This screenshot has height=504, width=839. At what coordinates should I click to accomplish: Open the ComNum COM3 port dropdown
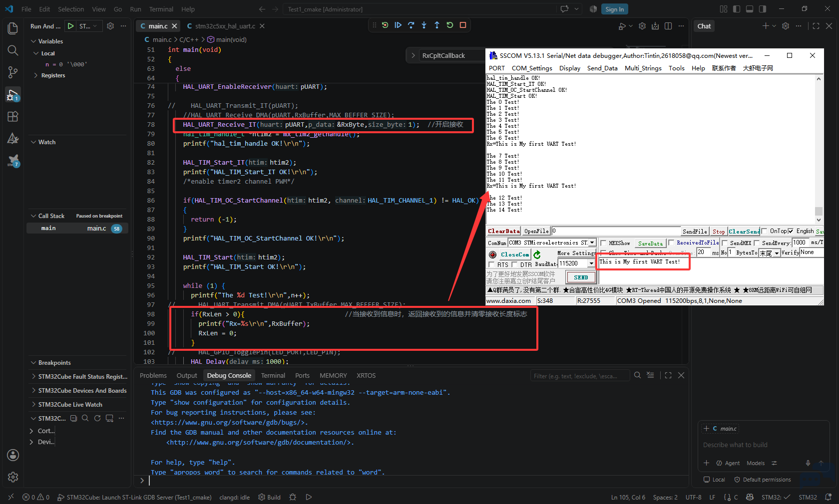592,243
